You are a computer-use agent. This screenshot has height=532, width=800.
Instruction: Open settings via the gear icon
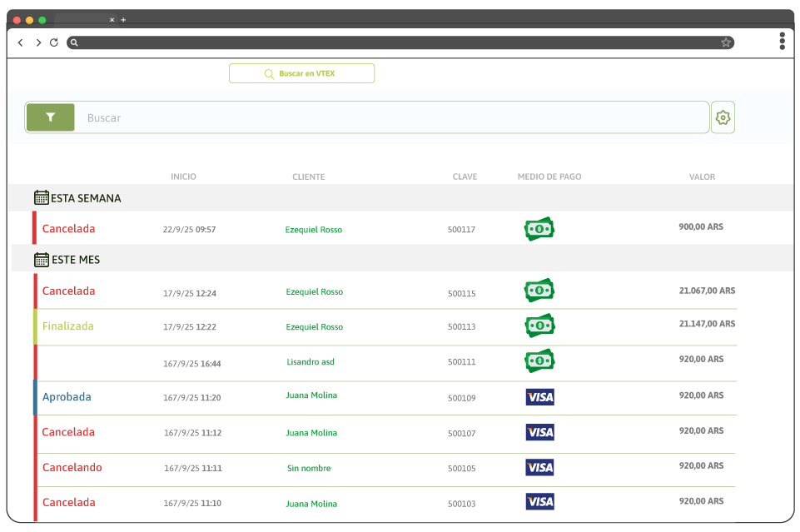point(723,117)
